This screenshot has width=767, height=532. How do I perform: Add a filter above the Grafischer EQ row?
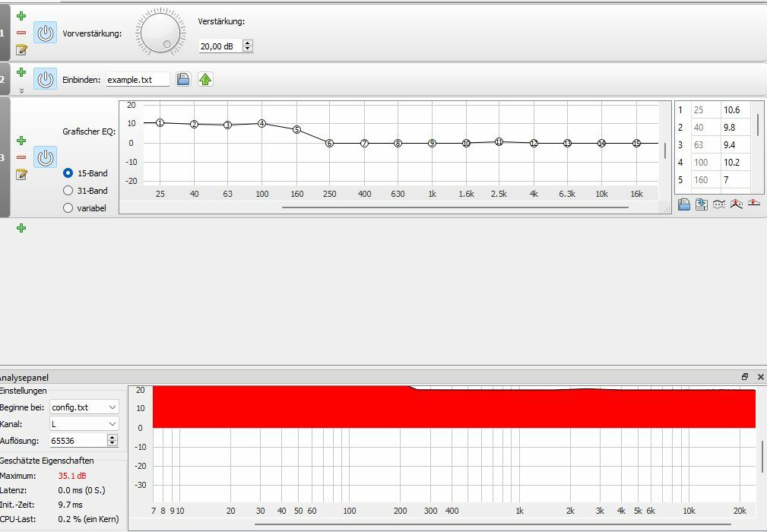point(21,141)
